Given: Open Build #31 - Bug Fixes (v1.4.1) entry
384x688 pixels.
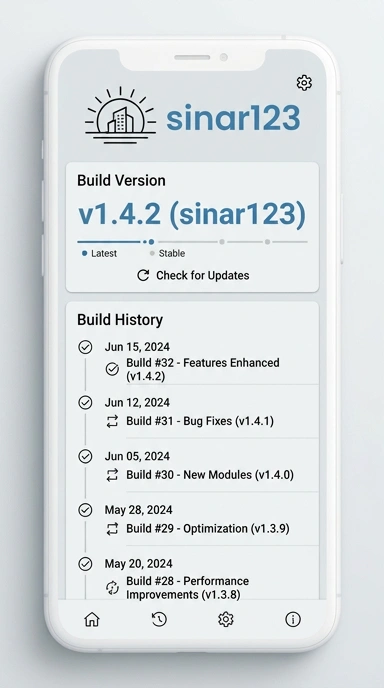Looking at the screenshot, I should pos(200,421).
